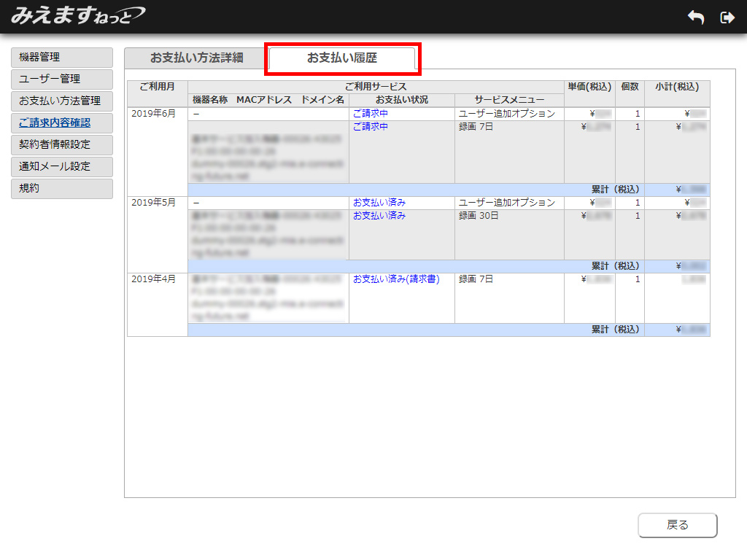View 規約 from the side menu
Screen dimensions: 747x560
(62, 188)
